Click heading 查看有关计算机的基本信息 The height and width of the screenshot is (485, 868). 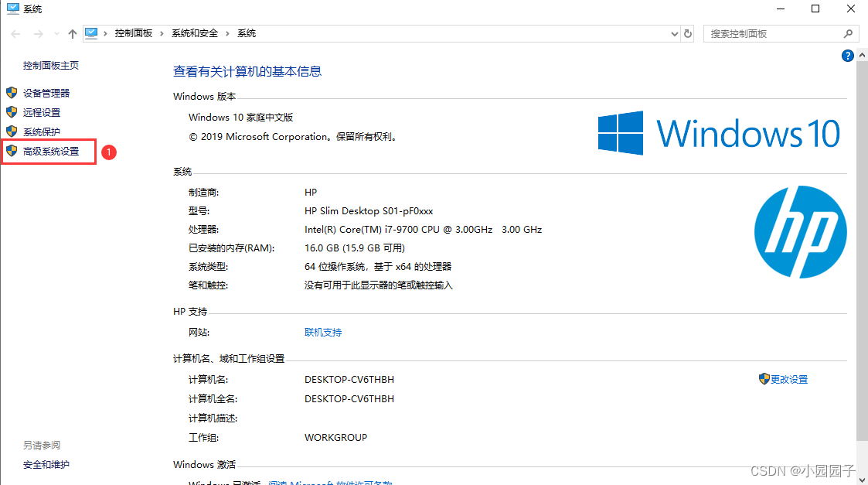click(x=247, y=71)
